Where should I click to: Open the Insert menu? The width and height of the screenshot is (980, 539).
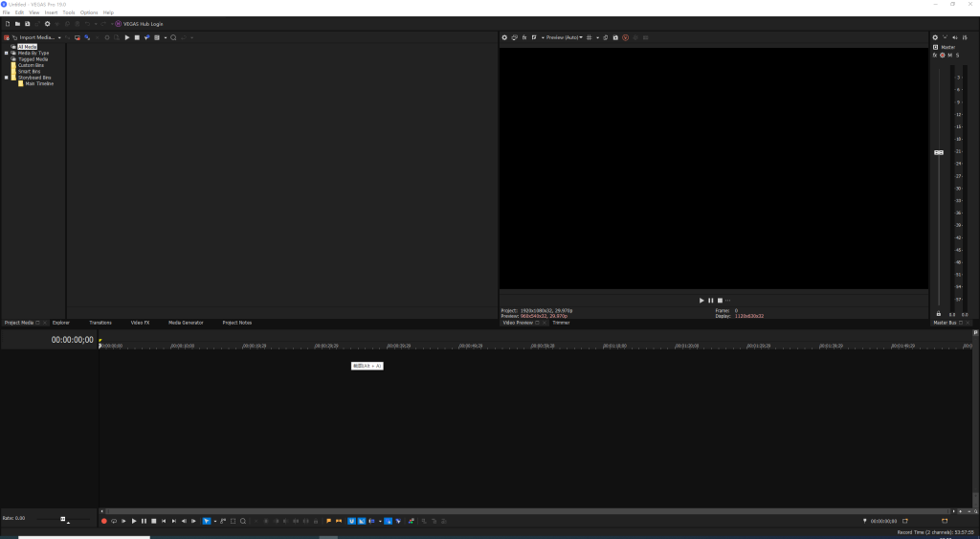(x=52, y=12)
